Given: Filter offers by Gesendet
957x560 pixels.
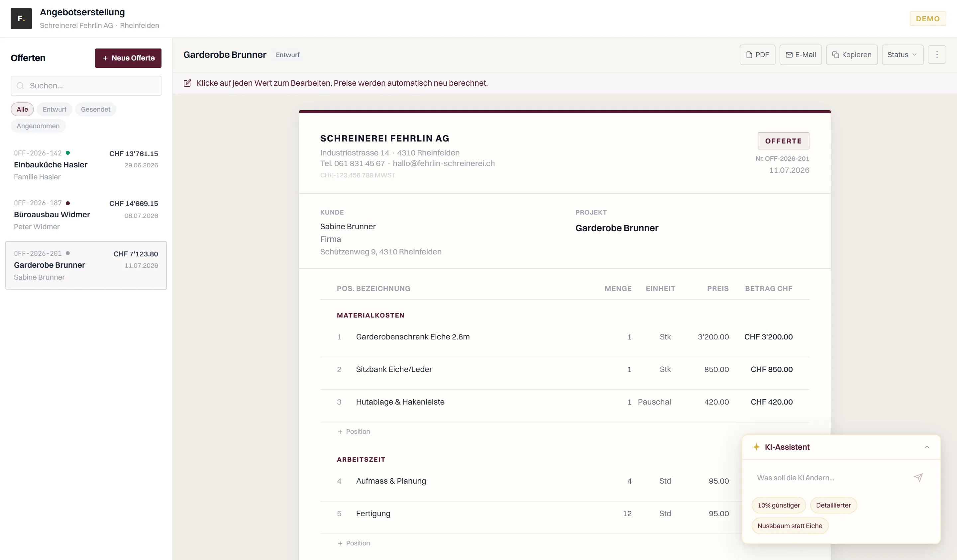Looking at the screenshot, I should coord(95,109).
